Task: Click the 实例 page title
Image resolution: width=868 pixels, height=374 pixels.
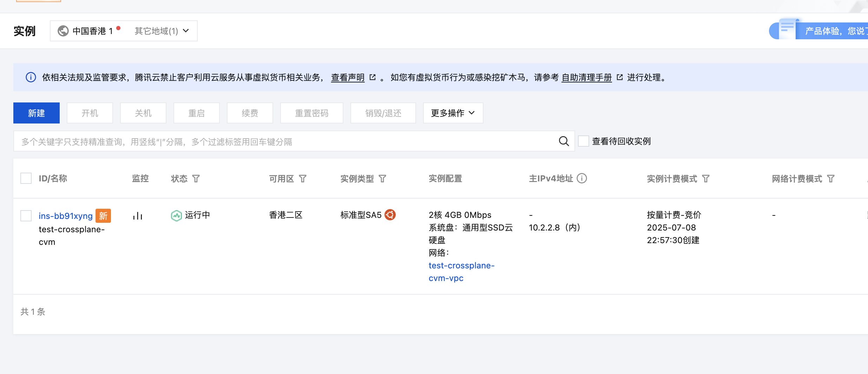Action: (25, 31)
